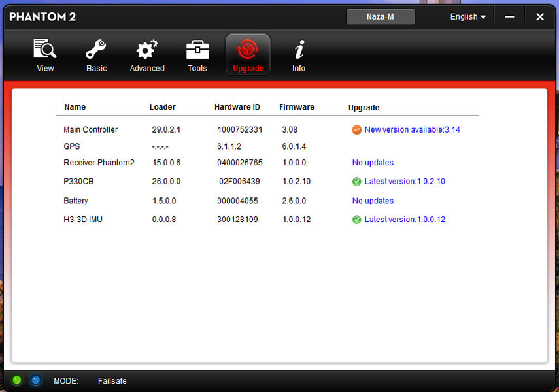
Task: Close the Phantom 2 window
Action: click(540, 17)
